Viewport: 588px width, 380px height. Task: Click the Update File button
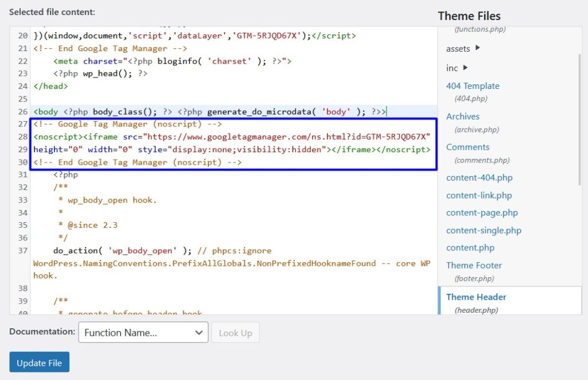click(x=40, y=362)
